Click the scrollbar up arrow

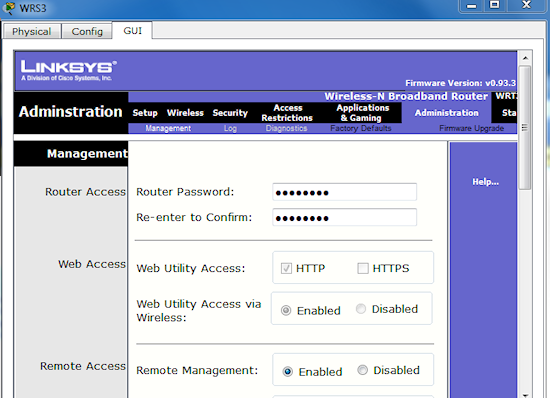coord(525,58)
